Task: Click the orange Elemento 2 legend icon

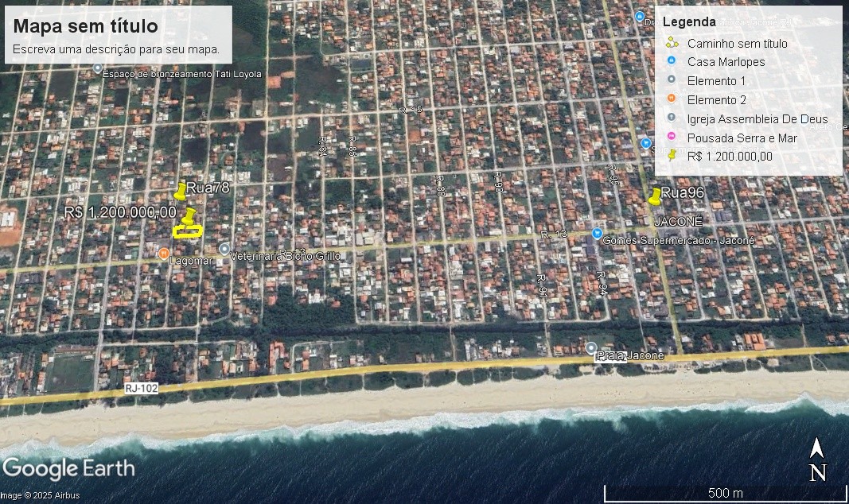Action: click(x=672, y=99)
